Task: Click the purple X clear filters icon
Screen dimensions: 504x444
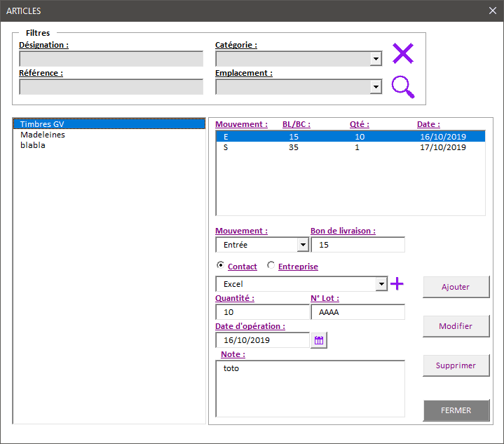Action: tap(402, 54)
